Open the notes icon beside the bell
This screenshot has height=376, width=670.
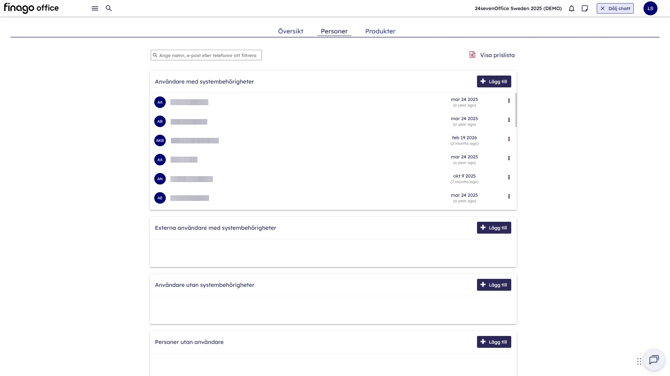(585, 8)
